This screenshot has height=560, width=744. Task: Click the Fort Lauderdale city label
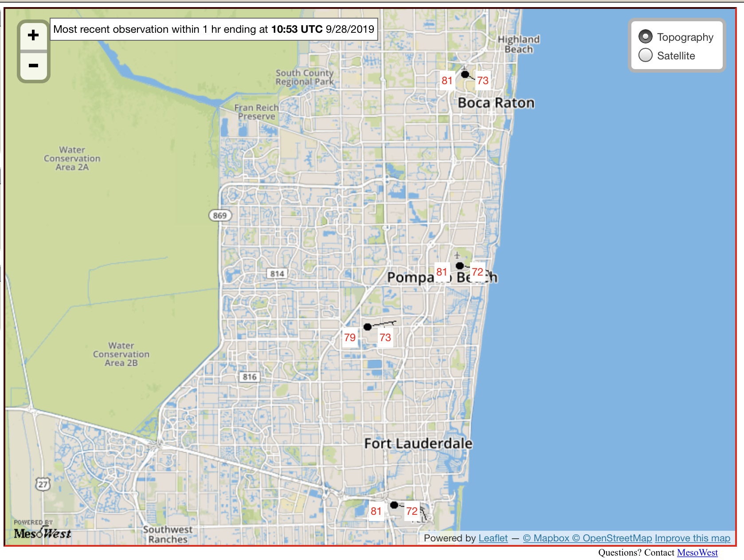(418, 443)
